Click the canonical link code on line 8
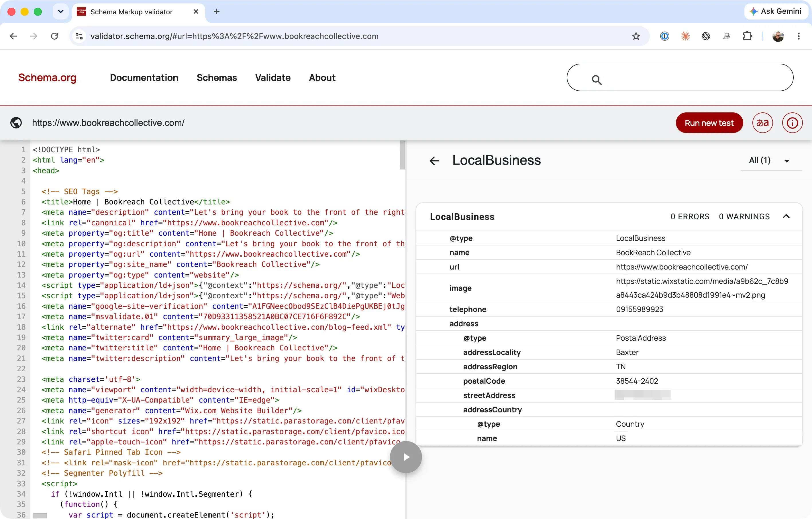Image resolution: width=812 pixels, height=519 pixels. point(189,223)
